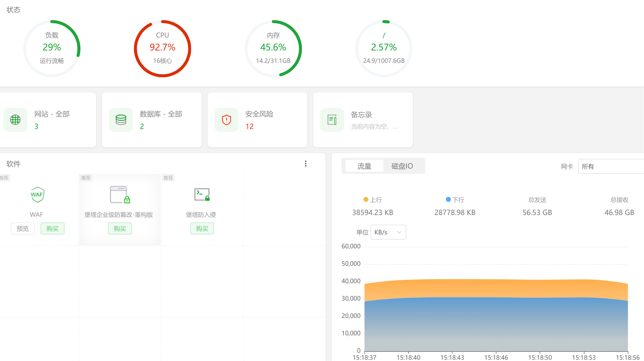Click 预览 button under WAF
The image size is (644, 361).
(x=22, y=228)
